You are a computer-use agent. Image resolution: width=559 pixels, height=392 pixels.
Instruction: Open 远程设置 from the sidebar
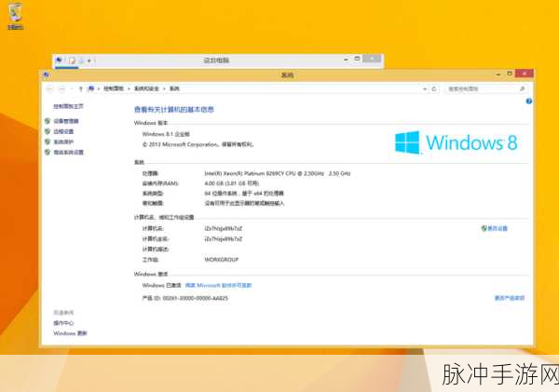tap(63, 131)
